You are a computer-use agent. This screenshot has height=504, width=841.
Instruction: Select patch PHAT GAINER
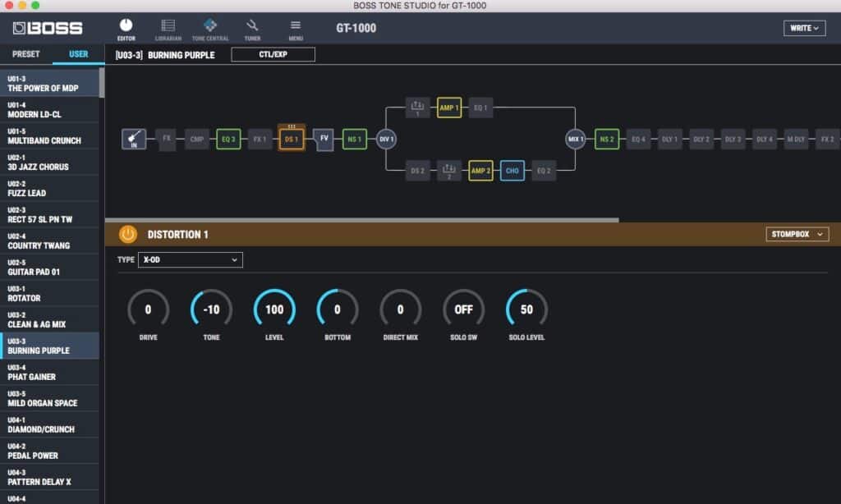click(49, 373)
